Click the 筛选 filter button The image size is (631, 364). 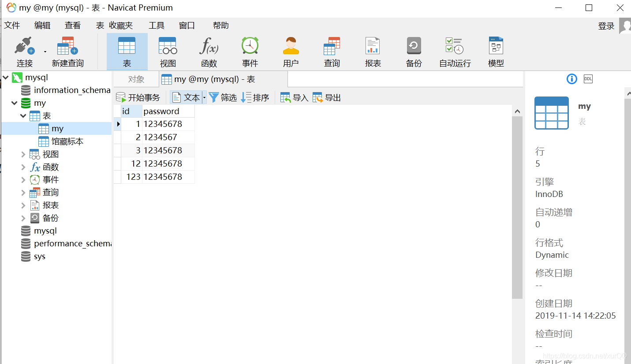tap(223, 97)
